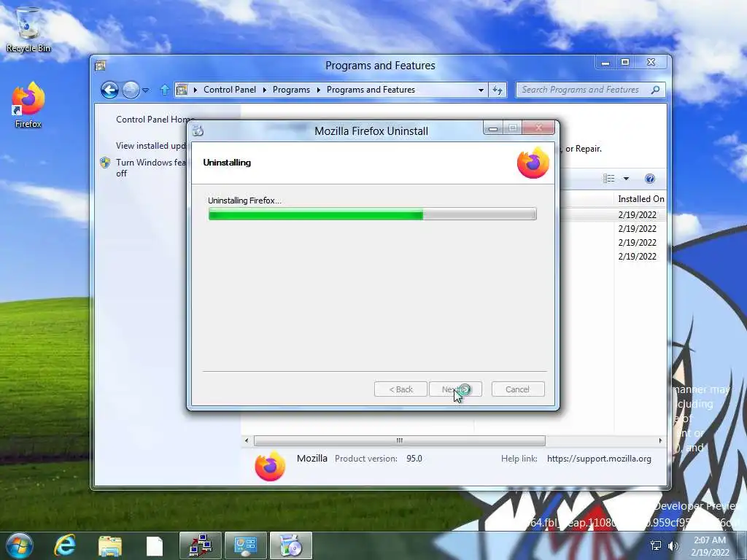
Task: Open Turn Windows features on or off
Action: point(151,168)
